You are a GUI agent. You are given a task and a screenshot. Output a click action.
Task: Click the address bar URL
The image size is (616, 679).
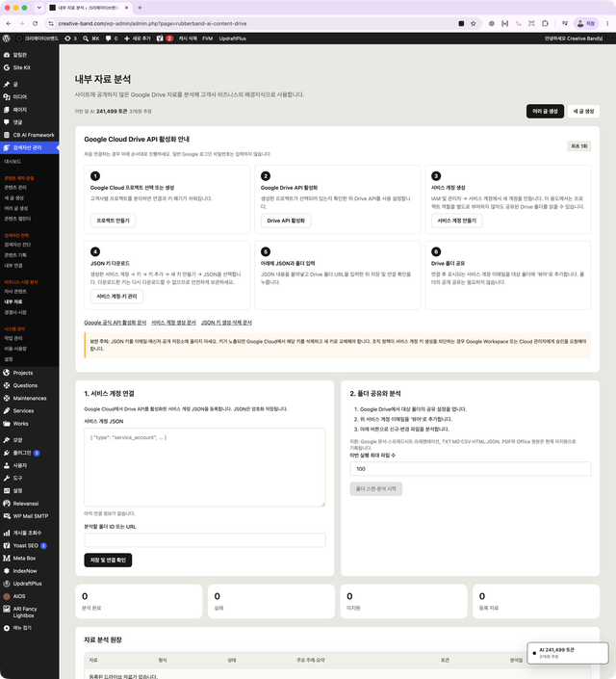click(x=152, y=23)
